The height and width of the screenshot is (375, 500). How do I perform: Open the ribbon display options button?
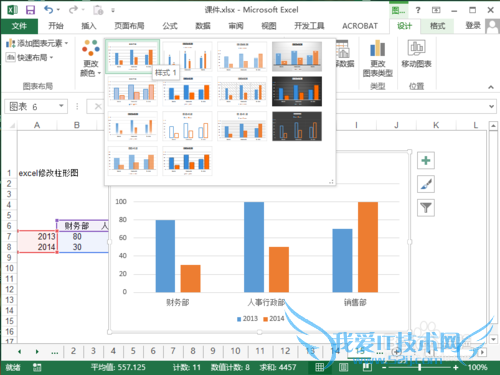click(x=436, y=10)
